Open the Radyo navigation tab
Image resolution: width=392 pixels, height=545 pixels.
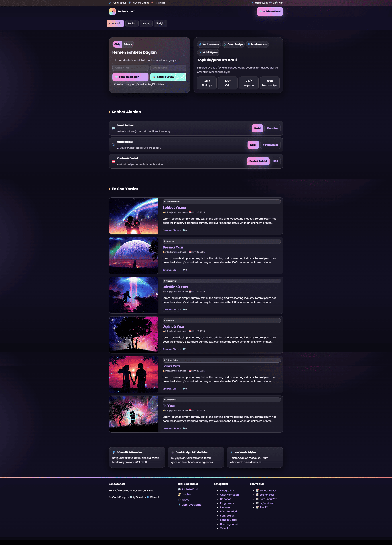click(146, 23)
